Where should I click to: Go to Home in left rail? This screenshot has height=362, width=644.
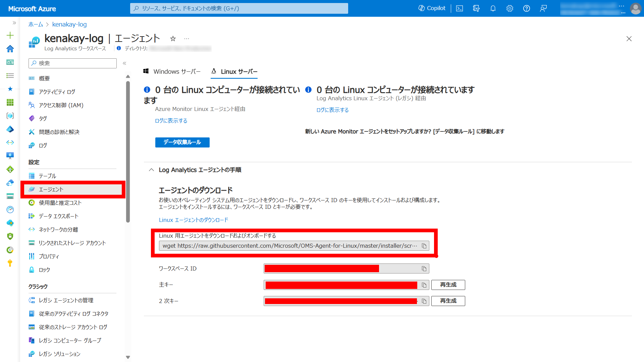point(10,49)
